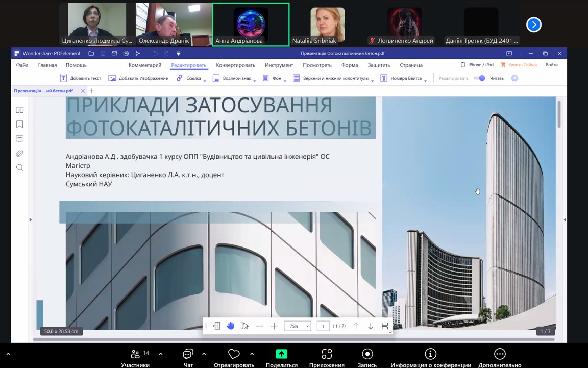Screen dimensions: 588x370
Task: Open the page thumbnails panel
Action: (20, 110)
